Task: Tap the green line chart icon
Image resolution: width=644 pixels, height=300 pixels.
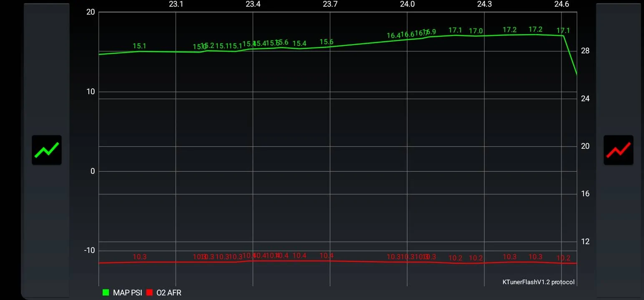Action: (x=47, y=150)
